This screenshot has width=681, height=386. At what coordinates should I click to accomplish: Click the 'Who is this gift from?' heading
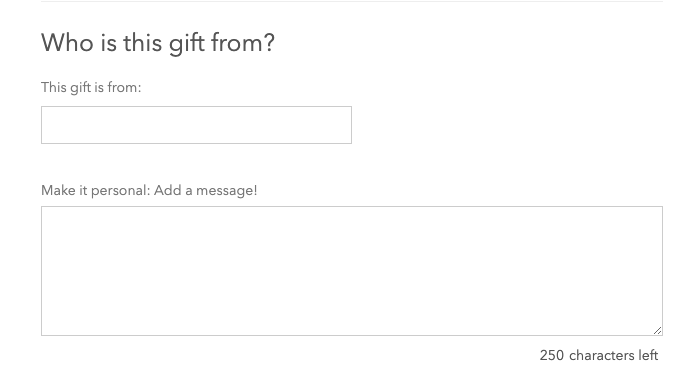point(158,43)
